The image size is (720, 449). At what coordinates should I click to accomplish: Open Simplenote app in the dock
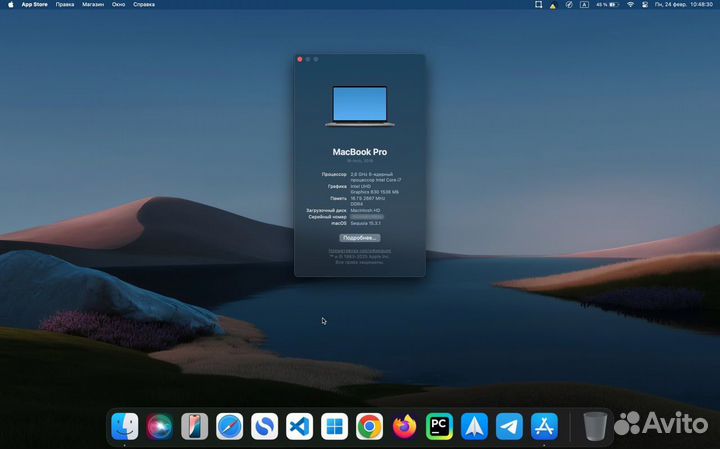264,427
